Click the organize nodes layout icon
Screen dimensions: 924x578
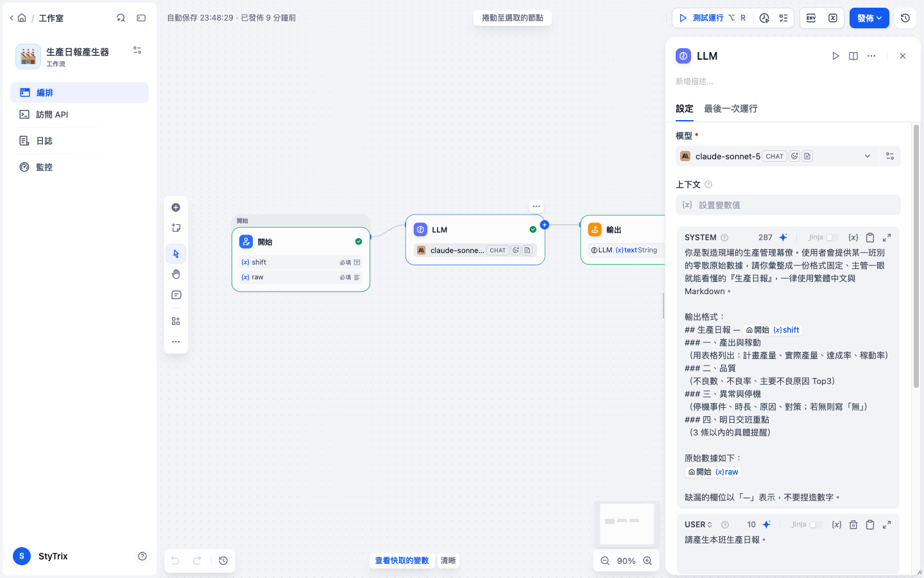[176, 321]
